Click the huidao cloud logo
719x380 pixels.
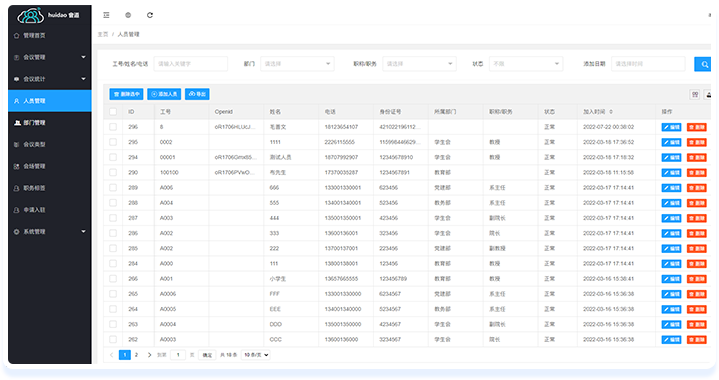pyautogui.click(x=30, y=16)
